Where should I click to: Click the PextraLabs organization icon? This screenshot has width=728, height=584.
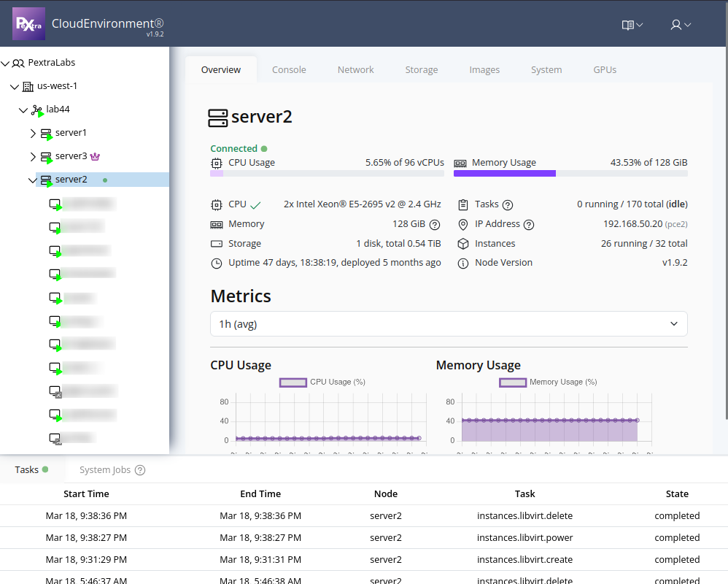coord(18,64)
